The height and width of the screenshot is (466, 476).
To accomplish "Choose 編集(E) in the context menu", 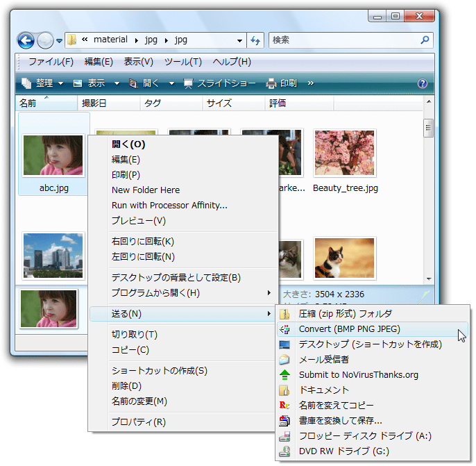I will click(183, 160).
